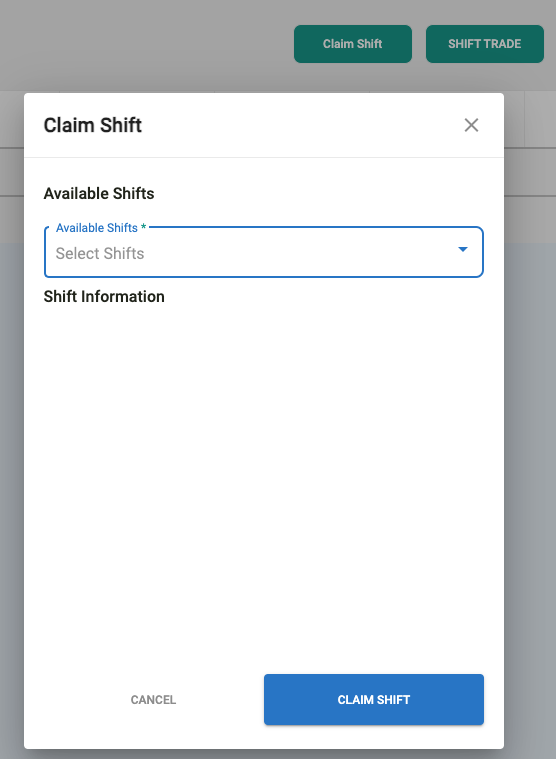Click the required asterisk on Available Shifts
Viewport: 556px width, 759px height.
coord(143,227)
